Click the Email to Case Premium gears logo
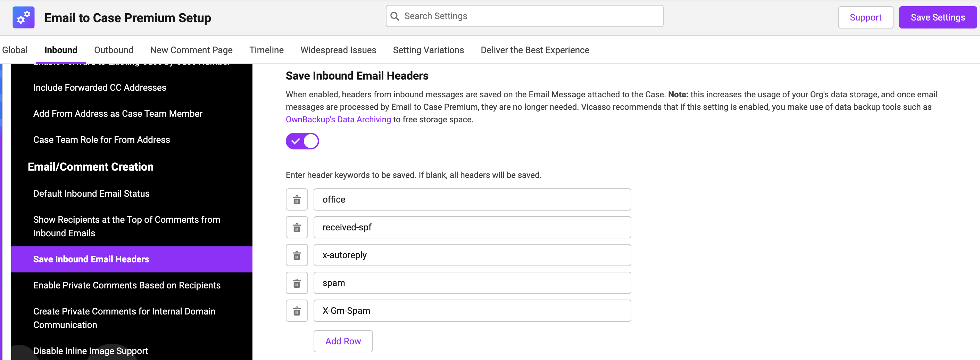 (24, 17)
